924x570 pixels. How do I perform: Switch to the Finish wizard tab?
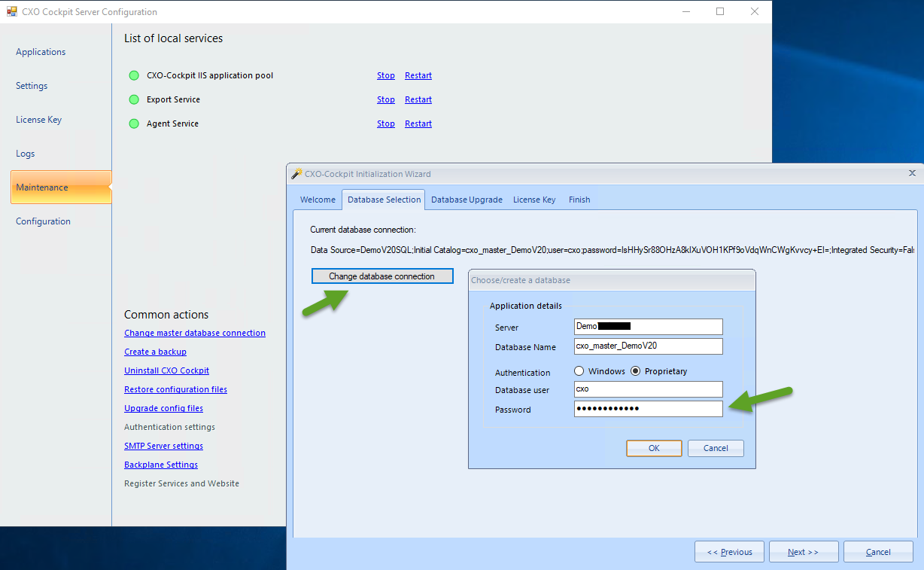579,200
